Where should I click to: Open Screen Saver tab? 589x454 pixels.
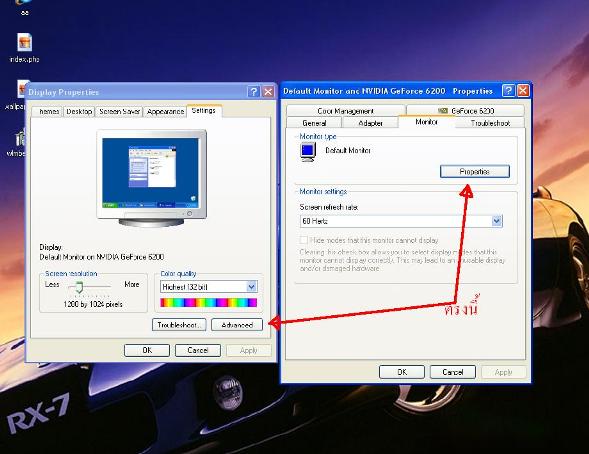119,112
